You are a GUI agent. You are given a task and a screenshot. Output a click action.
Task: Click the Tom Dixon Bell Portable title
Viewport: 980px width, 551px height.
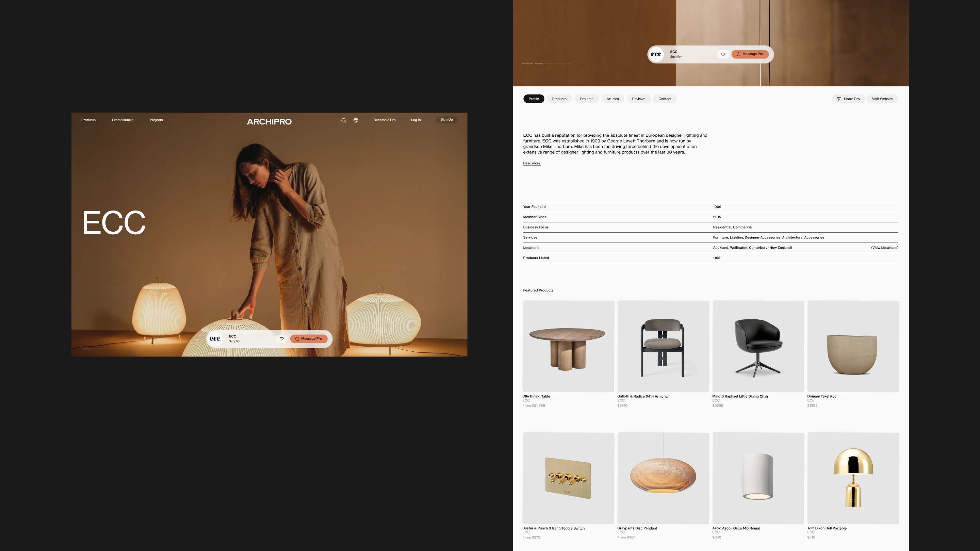[827, 528]
